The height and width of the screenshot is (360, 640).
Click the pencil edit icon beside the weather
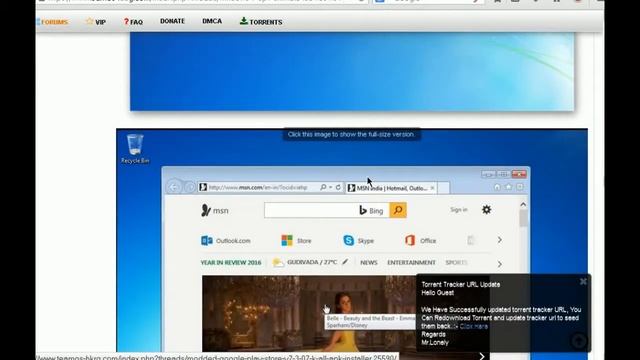(345, 262)
